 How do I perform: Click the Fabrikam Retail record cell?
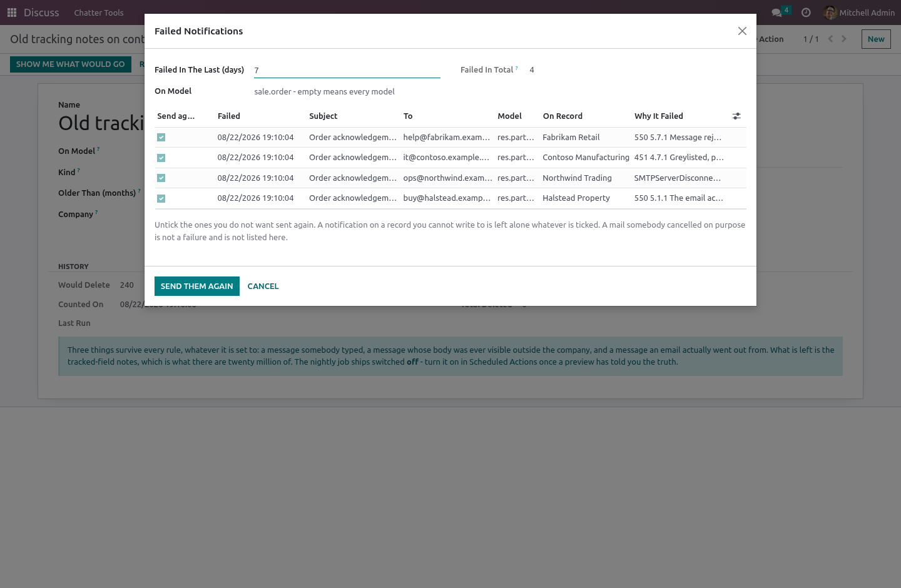click(x=571, y=138)
